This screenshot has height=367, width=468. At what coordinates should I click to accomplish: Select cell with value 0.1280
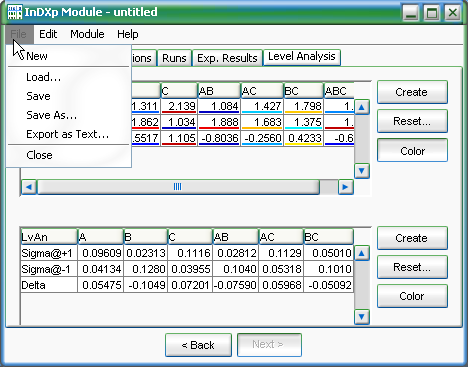146,269
